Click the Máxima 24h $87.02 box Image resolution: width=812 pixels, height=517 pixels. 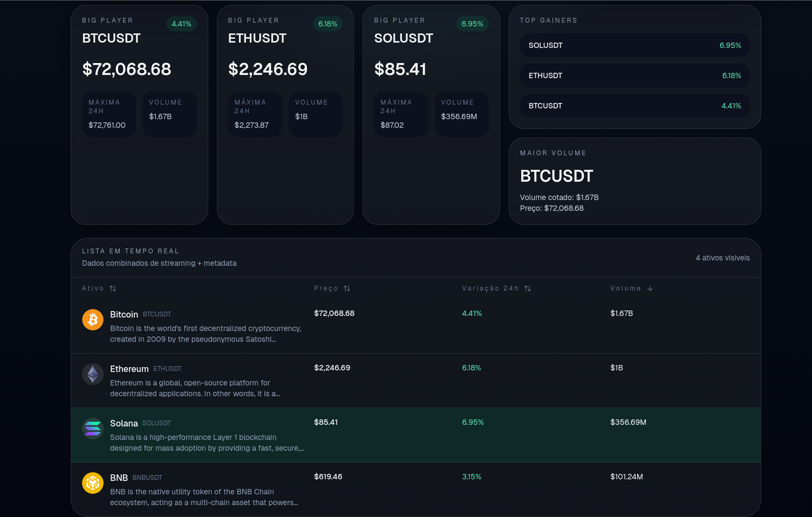point(401,114)
